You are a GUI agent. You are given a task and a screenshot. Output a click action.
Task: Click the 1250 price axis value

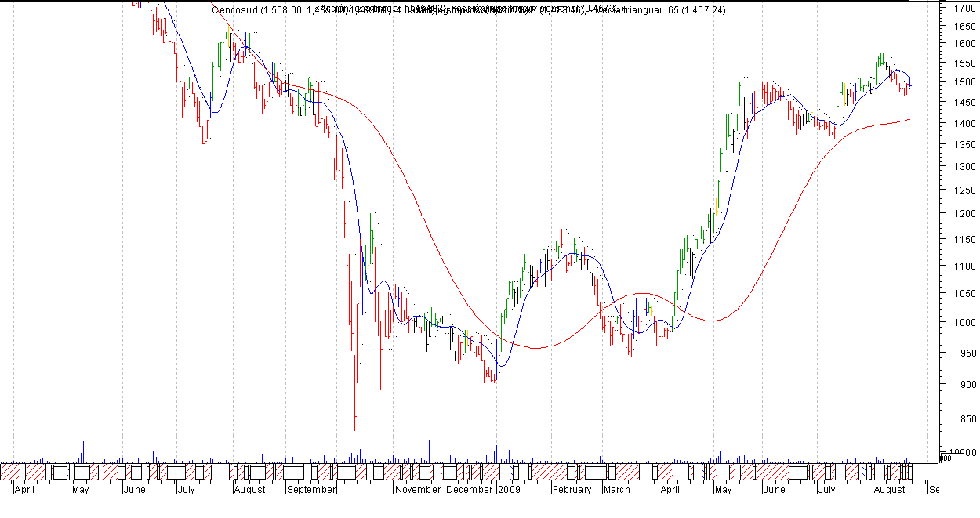pos(964,190)
